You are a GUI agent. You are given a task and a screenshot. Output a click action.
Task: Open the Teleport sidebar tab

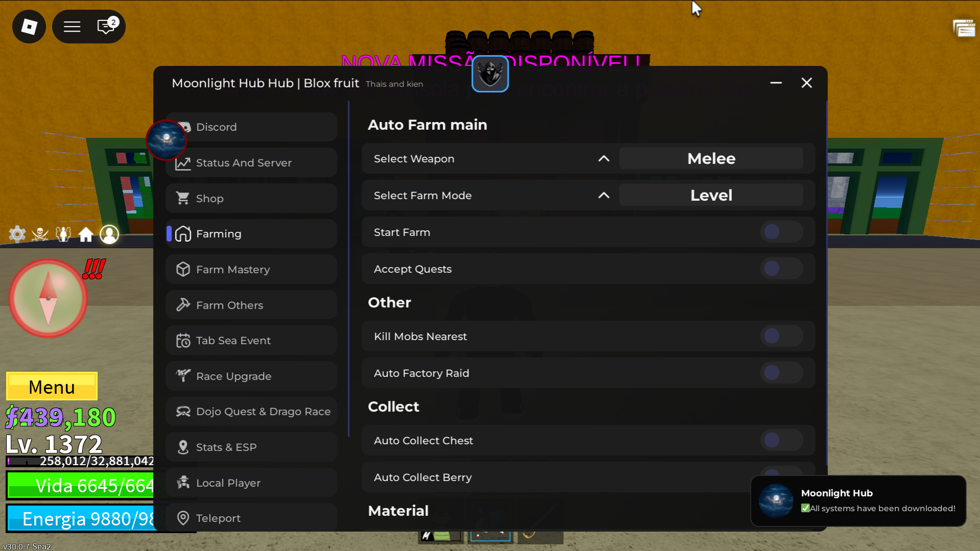point(251,518)
